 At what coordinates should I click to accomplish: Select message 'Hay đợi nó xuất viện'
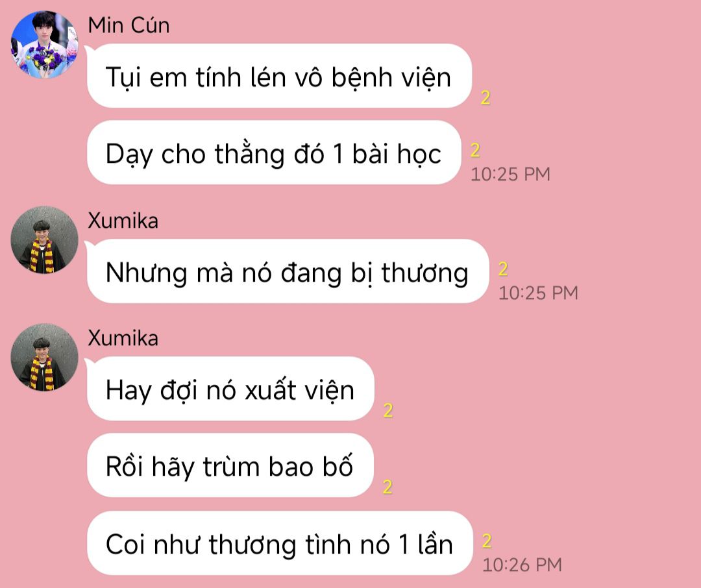pos(230,389)
